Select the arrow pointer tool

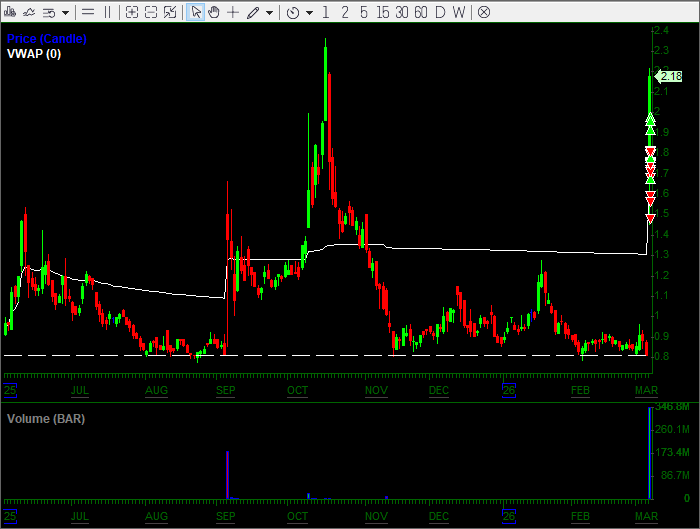(x=196, y=12)
